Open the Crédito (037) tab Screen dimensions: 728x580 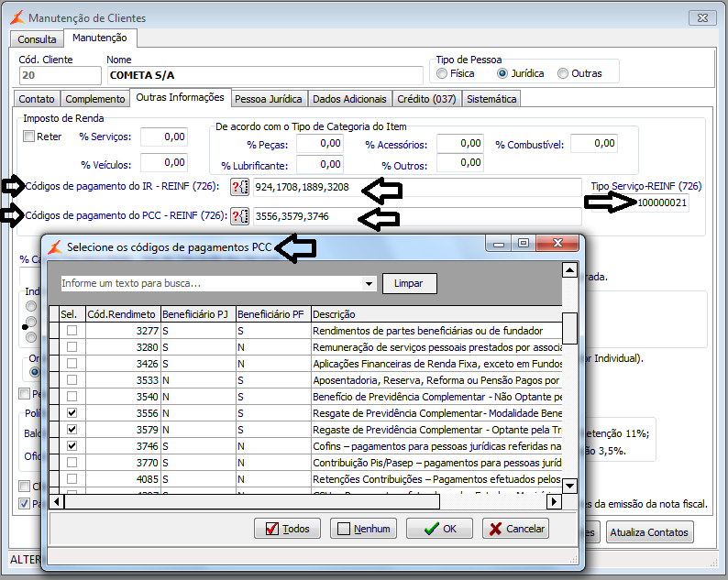coord(425,99)
